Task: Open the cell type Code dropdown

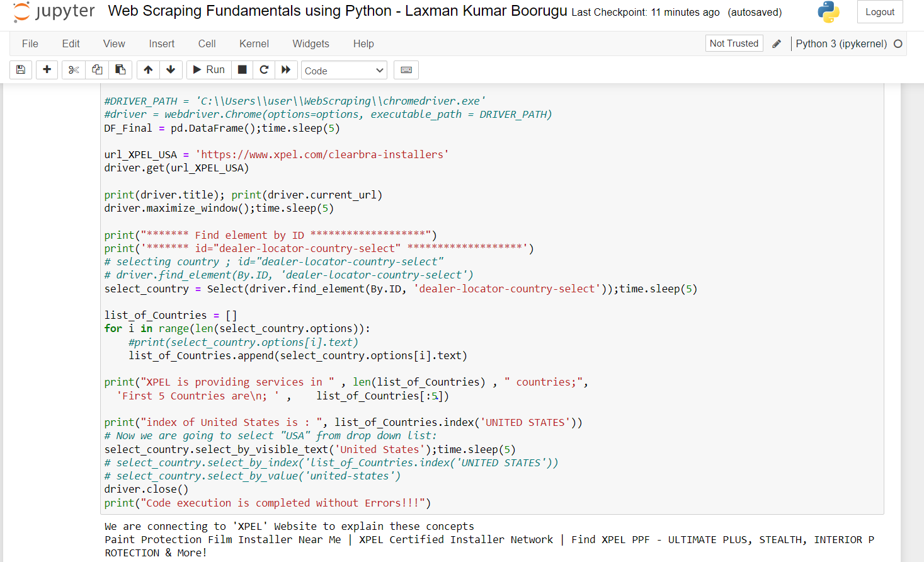Action: point(344,71)
